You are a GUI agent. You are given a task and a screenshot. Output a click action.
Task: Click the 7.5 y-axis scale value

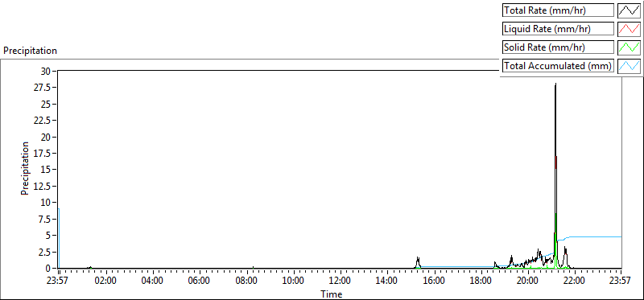tap(45, 219)
